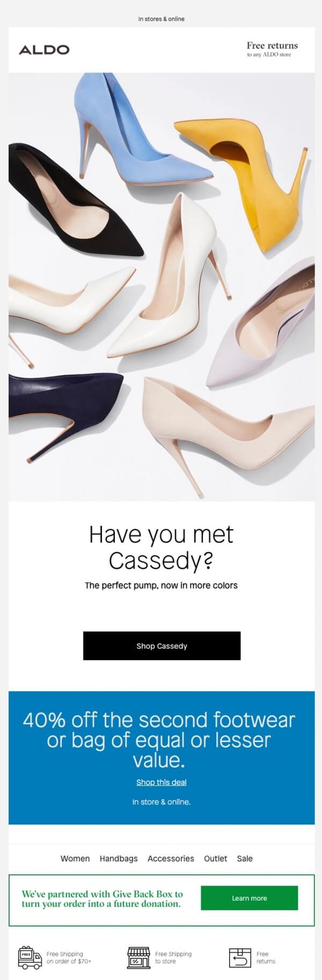Click the Have you met Cassedy headline
Image resolution: width=322 pixels, height=980 pixels.
tap(161, 547)
